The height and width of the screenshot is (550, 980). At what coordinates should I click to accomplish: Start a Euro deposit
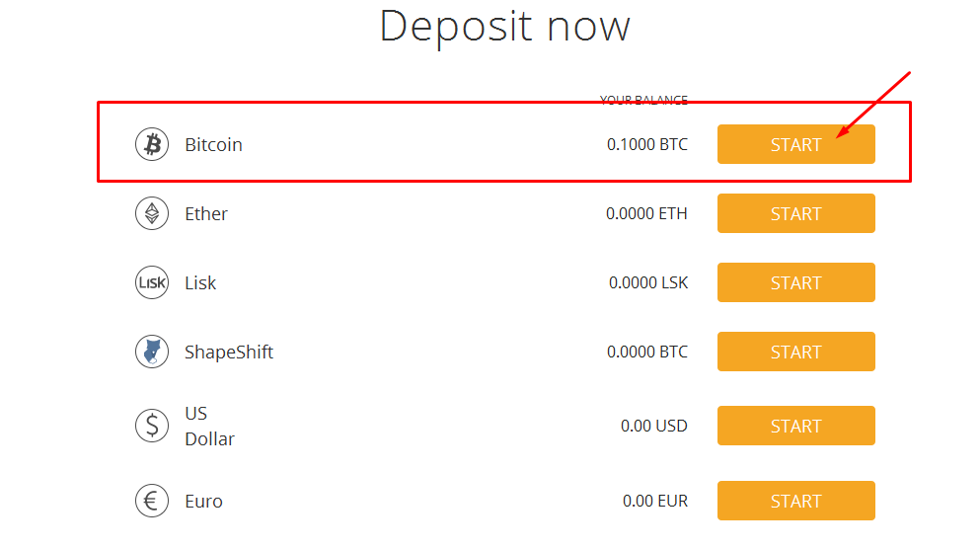click(x=795, y=501)
